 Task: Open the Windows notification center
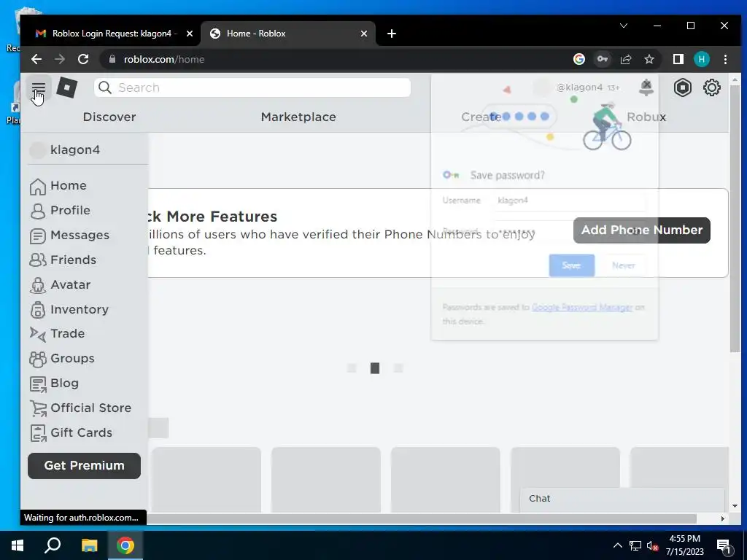[x=724, y=546]
